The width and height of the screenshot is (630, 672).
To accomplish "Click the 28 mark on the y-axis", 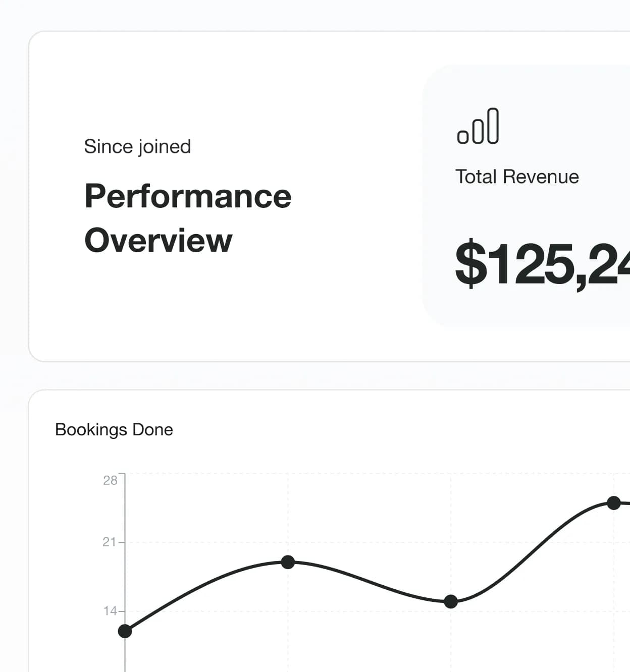I will click(110, 480).
